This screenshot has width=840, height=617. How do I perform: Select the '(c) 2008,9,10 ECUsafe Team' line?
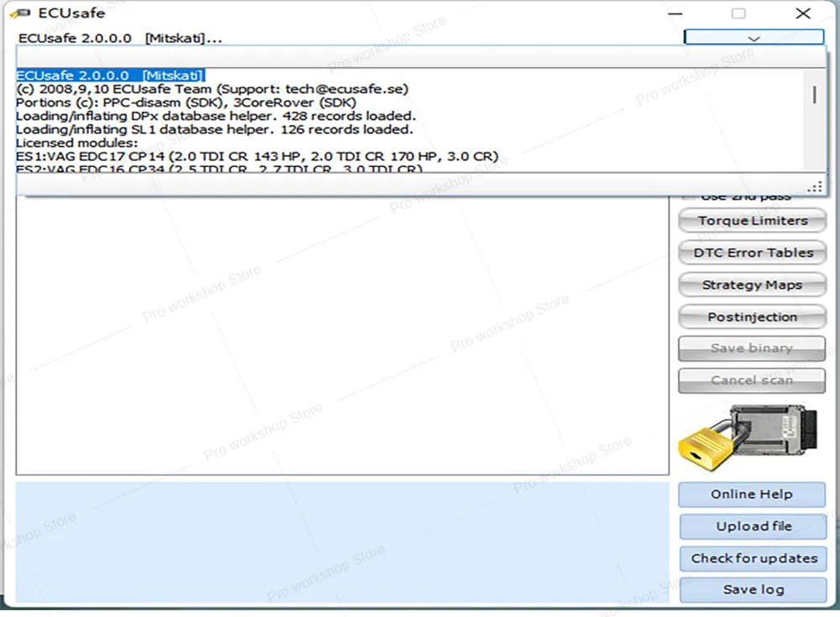[213, 89]
